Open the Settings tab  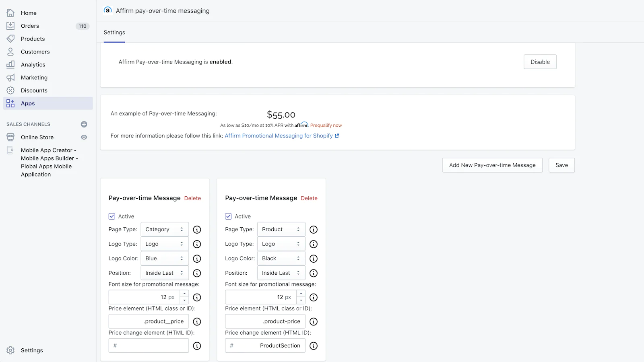tap(114, 32)
